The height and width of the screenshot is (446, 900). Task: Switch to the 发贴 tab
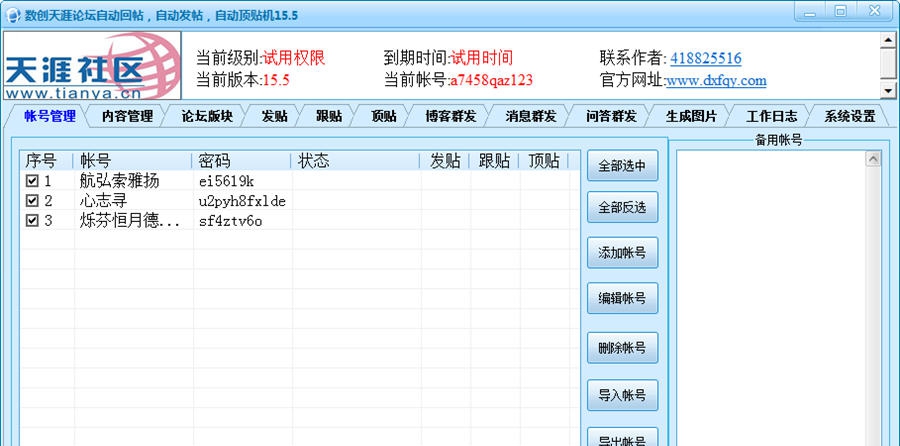[274, 116]
